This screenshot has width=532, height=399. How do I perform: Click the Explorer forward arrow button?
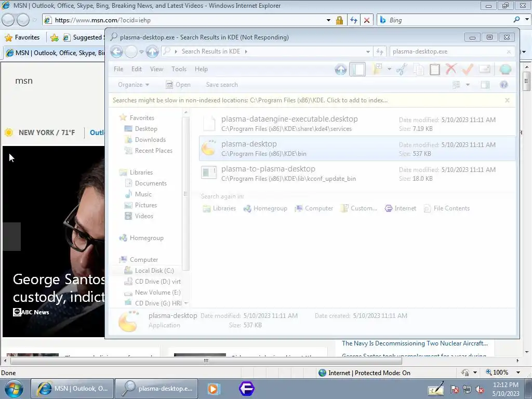click(x=131, y=51)
